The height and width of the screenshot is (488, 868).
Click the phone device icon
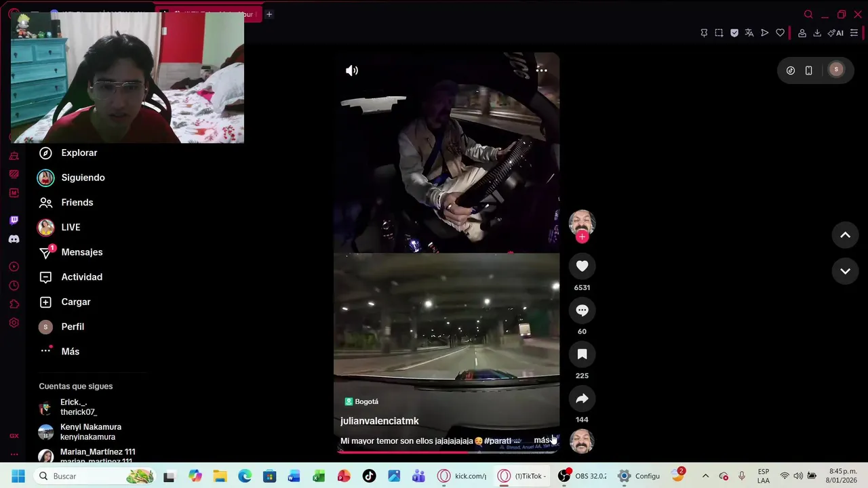pyautogui.click(x=808, y=70)
